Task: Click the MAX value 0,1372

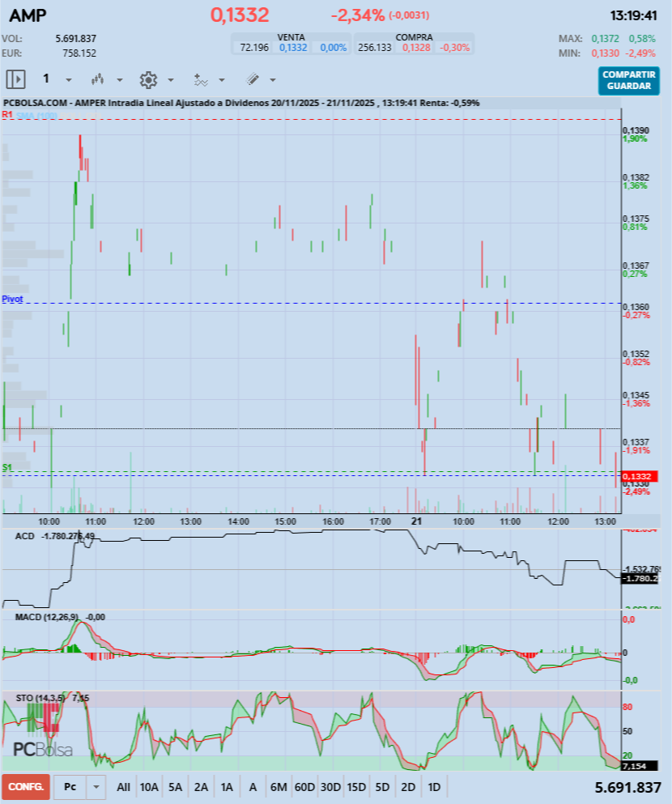Action: [x=606, y=38]
